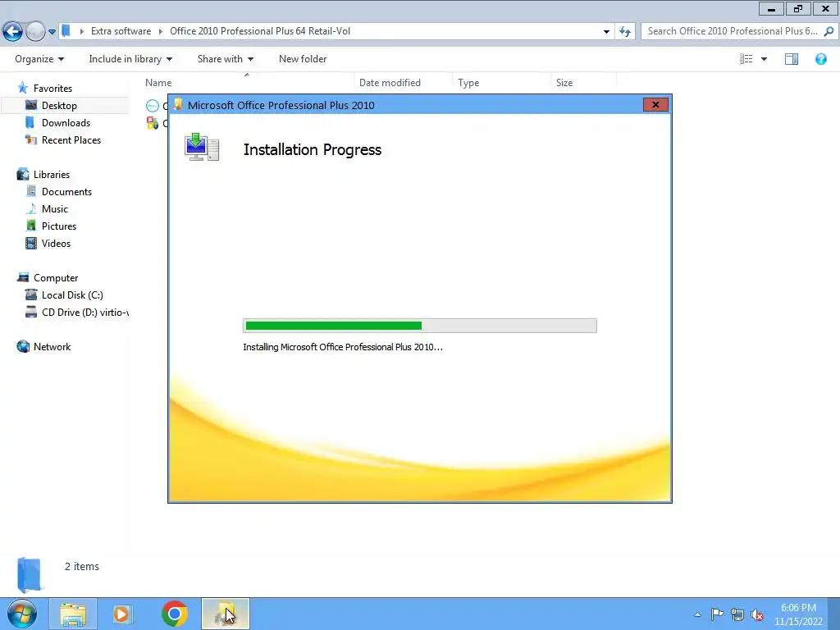Image resolution: width=840 pixels, height=630 pixels.
Task: Open the Organize menu
Action: (x=39, y=59)
